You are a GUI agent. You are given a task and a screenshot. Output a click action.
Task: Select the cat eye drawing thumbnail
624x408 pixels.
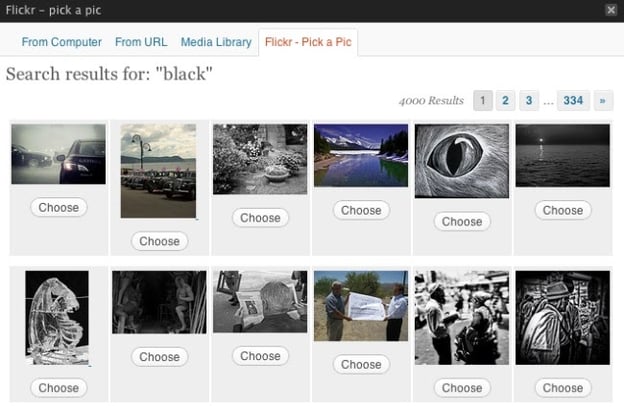pyautogui.click(x=461, y=160)
